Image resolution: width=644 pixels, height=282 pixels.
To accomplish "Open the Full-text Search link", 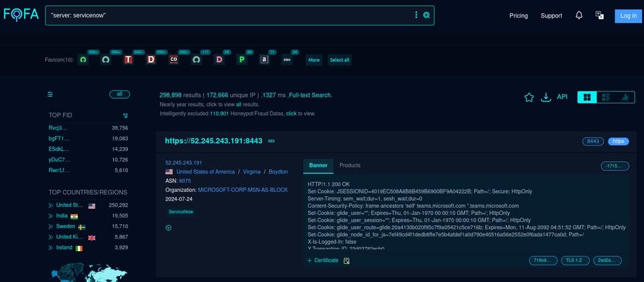I will click(x=310, y=95).
